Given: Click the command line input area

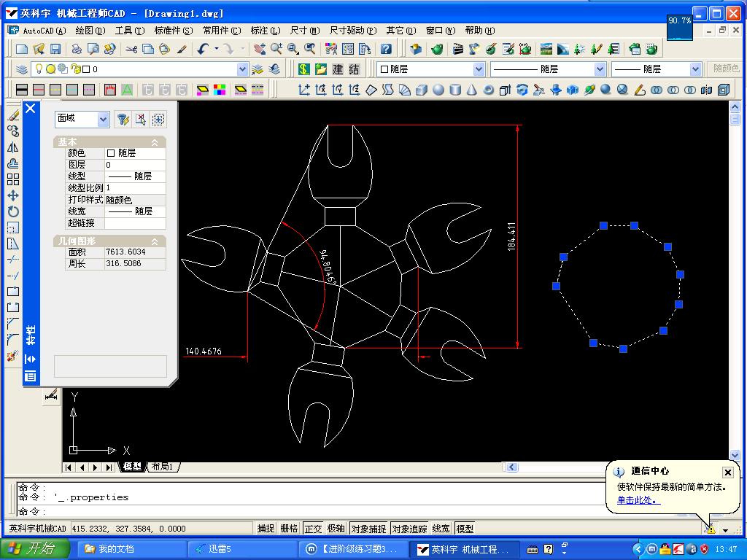Looking at the screenshot, I should tap(309, 511).
